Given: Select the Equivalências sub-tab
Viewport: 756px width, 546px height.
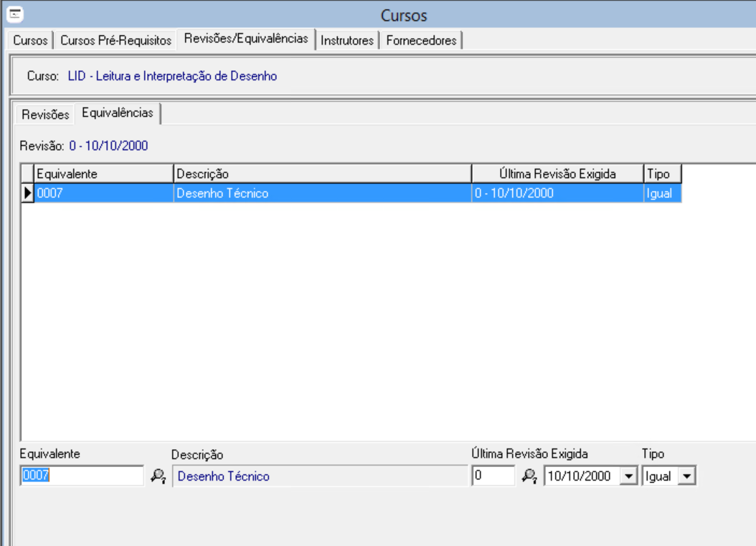Looking at the screenshot, I should [118, 113].
